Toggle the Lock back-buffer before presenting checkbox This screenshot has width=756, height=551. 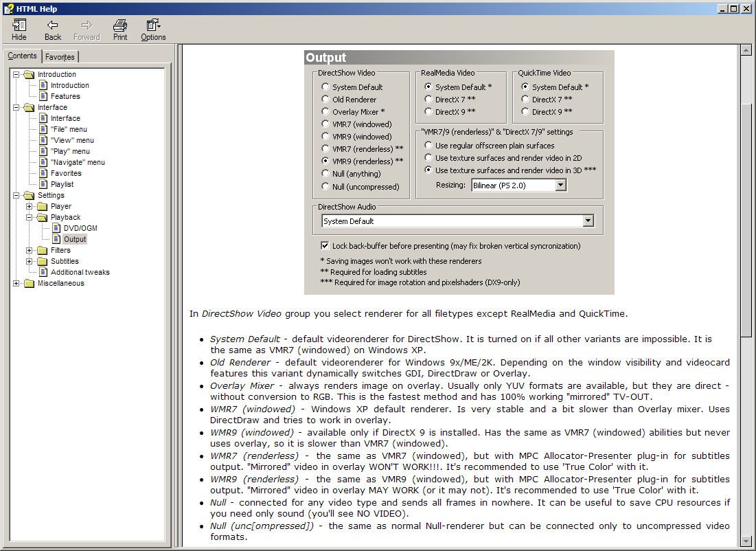[325, 245]
